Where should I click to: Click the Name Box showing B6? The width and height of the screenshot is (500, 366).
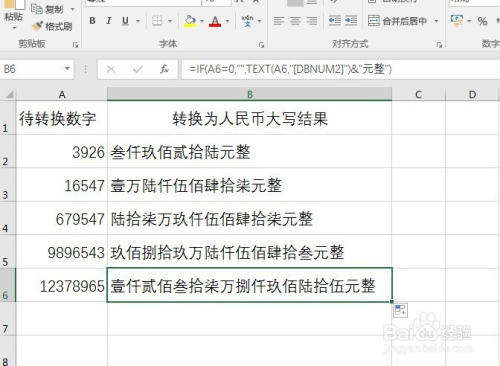click(x=32, y=69)
